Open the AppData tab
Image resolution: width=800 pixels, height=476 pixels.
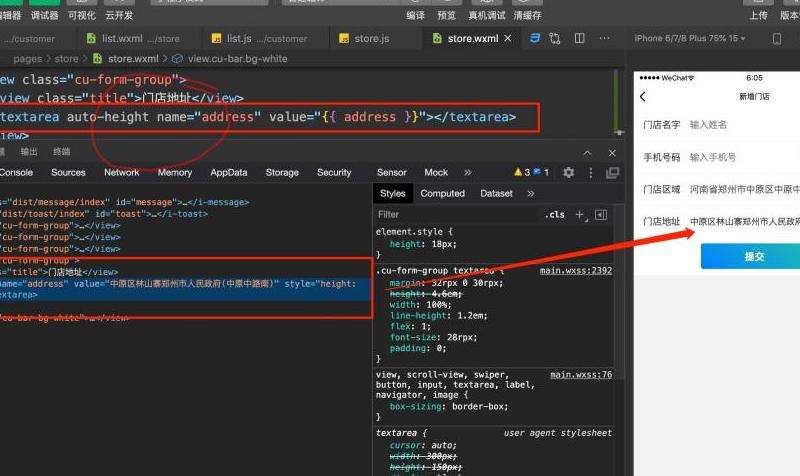[x=229, y=172]
